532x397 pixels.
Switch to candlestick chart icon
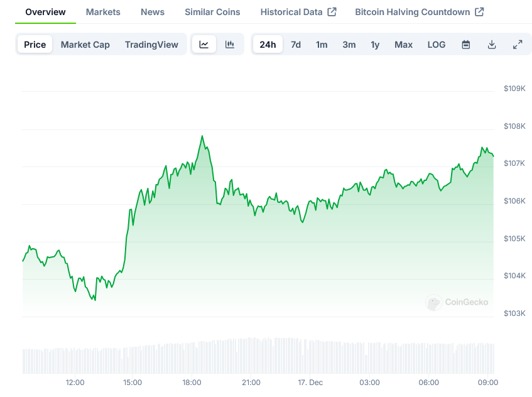point(230,45)
